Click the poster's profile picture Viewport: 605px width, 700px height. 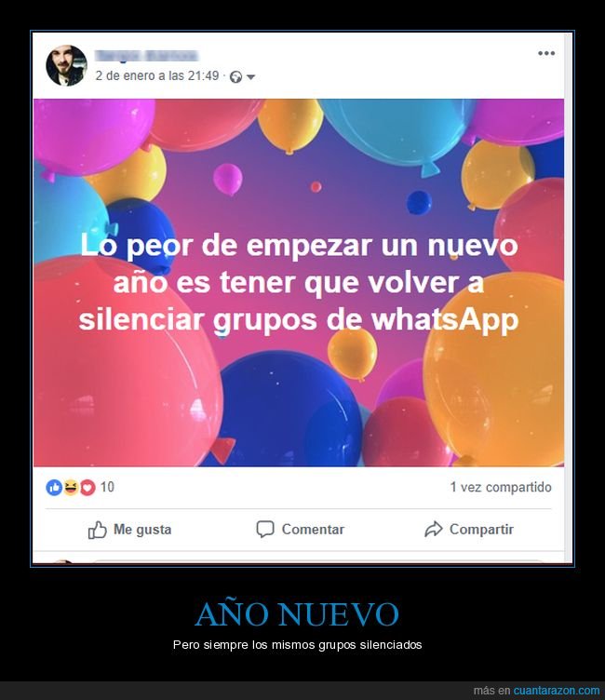click(66, 65)
